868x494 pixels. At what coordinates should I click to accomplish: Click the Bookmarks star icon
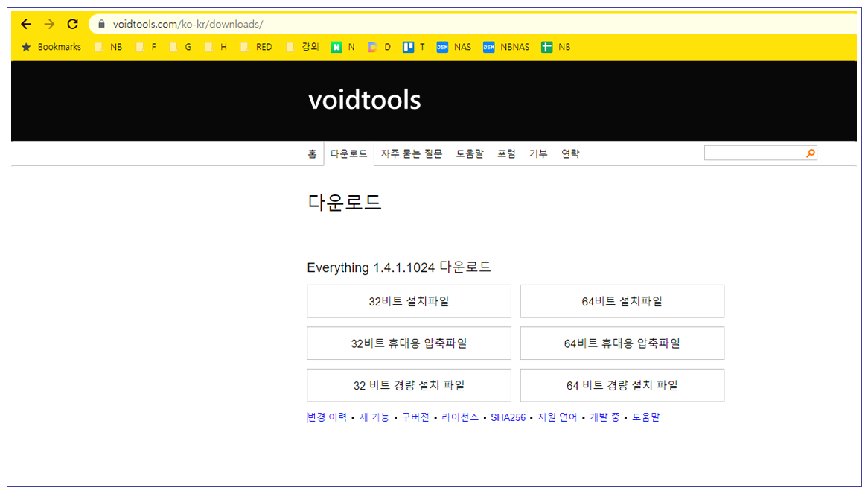coord(26,47)
